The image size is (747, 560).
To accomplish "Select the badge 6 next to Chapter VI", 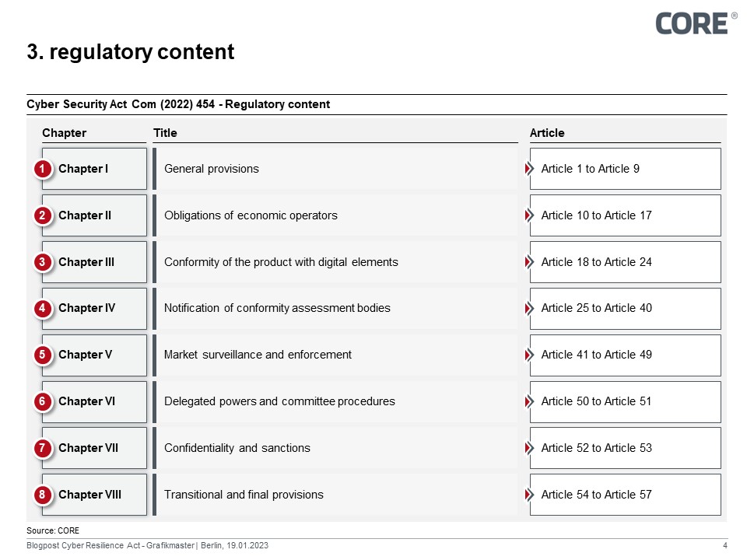I will tap(44, 401).
